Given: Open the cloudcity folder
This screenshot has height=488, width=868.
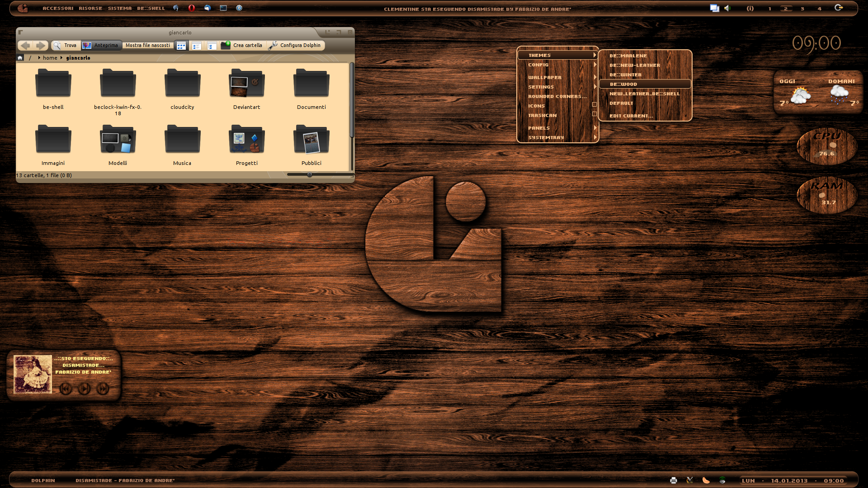Looking at the screenshot, I should (182, 89).
